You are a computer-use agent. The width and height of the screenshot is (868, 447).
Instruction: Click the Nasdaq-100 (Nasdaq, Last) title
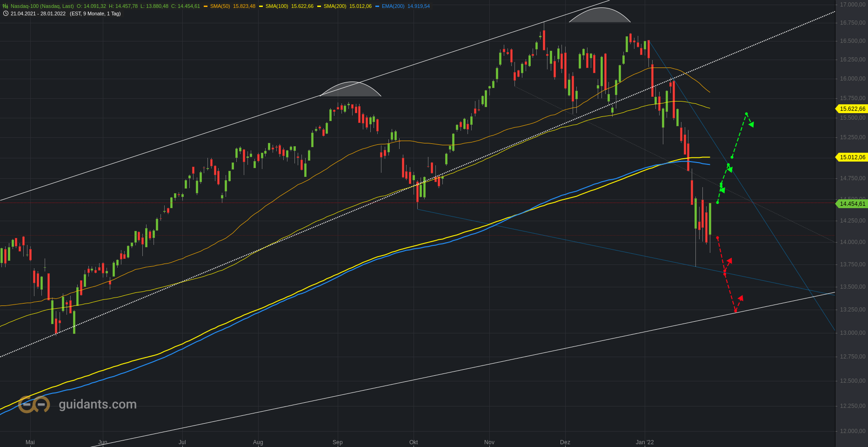(42, 6)
